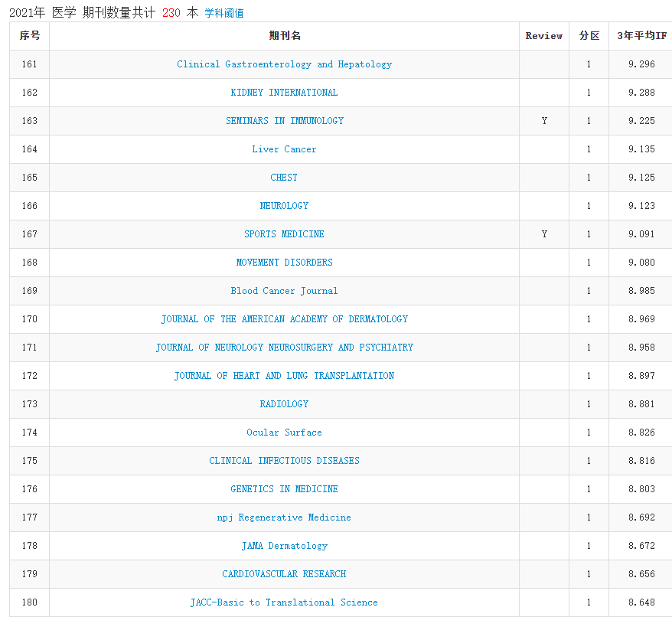Open the MOVEMENT DISORDERS journal link
This screenshot has height=617, width=672.
(x=284, y=263)
